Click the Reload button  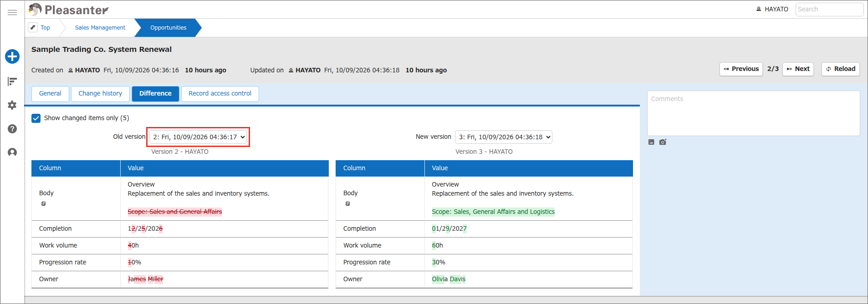tap(841, 69)
